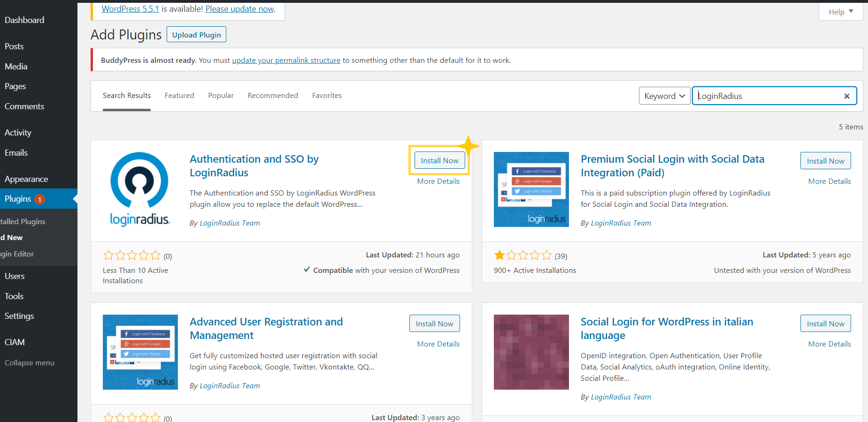Click the Plugins update count badge
The width and height of the screenshot is (868, 422).
(40, 199)
